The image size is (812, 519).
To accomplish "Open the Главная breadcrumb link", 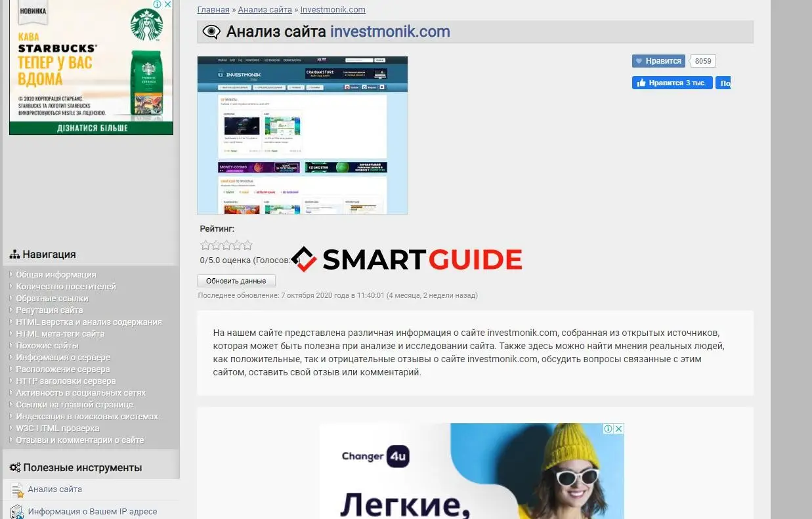I will 213,10.
